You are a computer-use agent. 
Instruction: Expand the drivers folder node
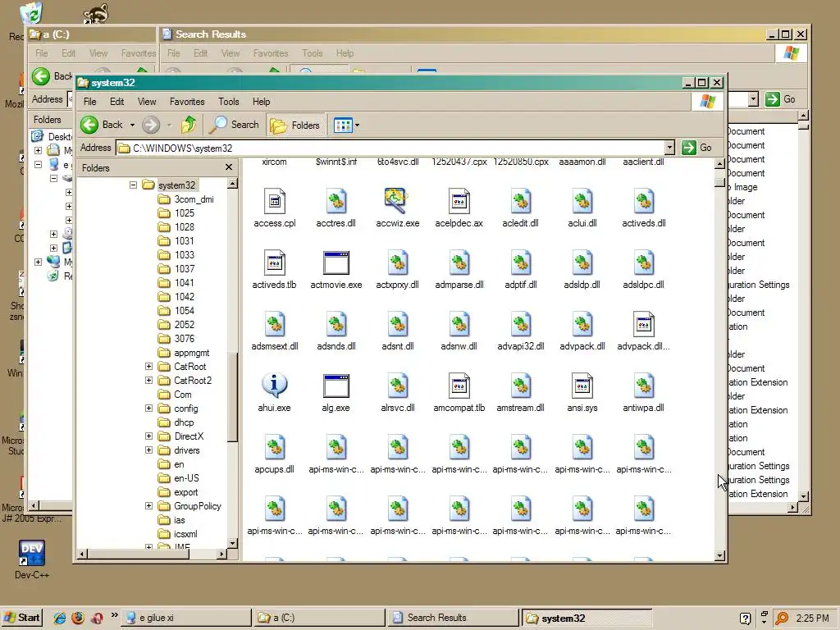point(149,450)
